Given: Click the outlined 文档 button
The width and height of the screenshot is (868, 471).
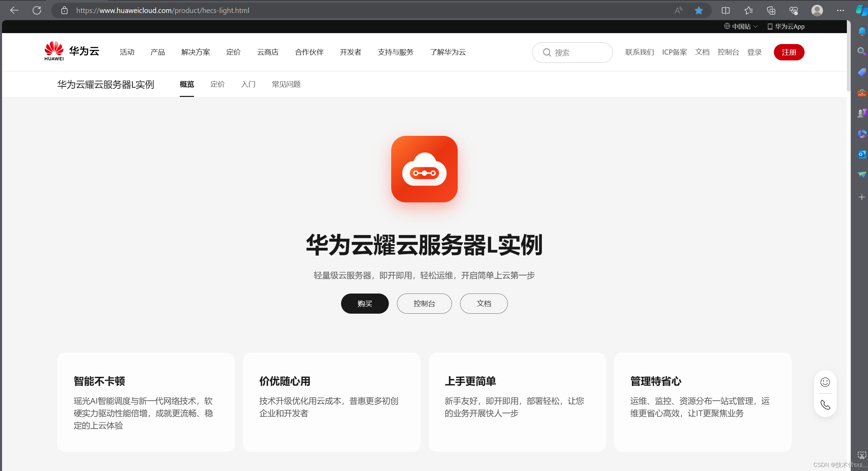Looking at the screenshot, I should pyautogui.click(x=484, y=303).
